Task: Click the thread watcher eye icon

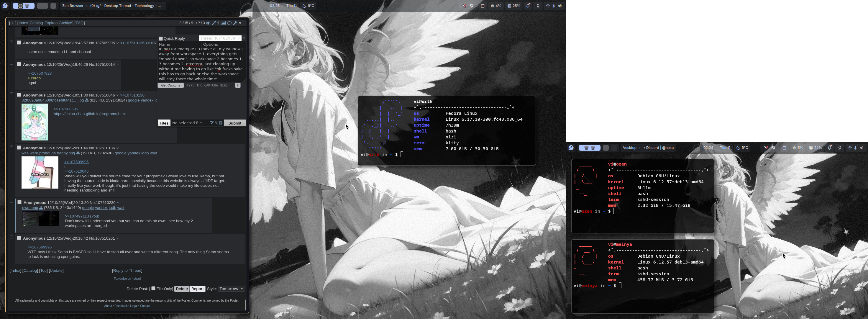Action: tap(208, 23)
